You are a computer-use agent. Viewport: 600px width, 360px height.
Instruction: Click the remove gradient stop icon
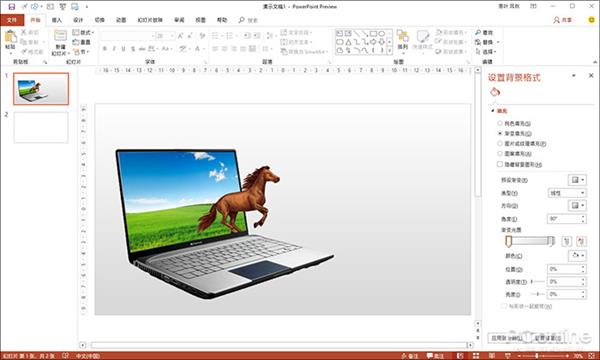pyautogui.click(x=581, y=241)
